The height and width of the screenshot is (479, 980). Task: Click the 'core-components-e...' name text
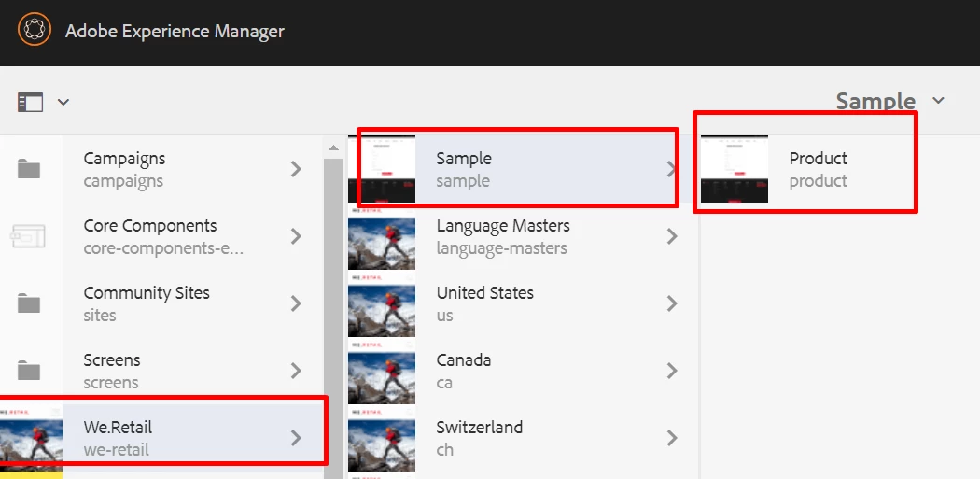[x=163, y=248]
